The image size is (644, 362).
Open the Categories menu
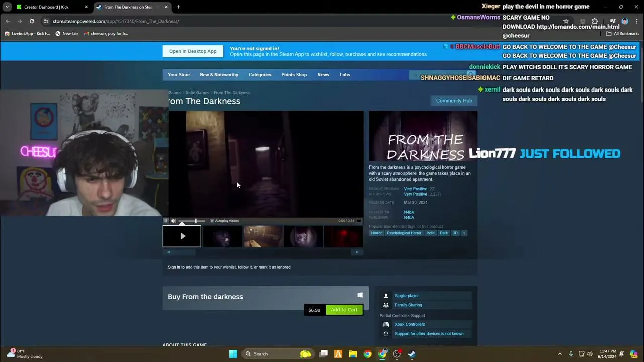coord(260,75)
